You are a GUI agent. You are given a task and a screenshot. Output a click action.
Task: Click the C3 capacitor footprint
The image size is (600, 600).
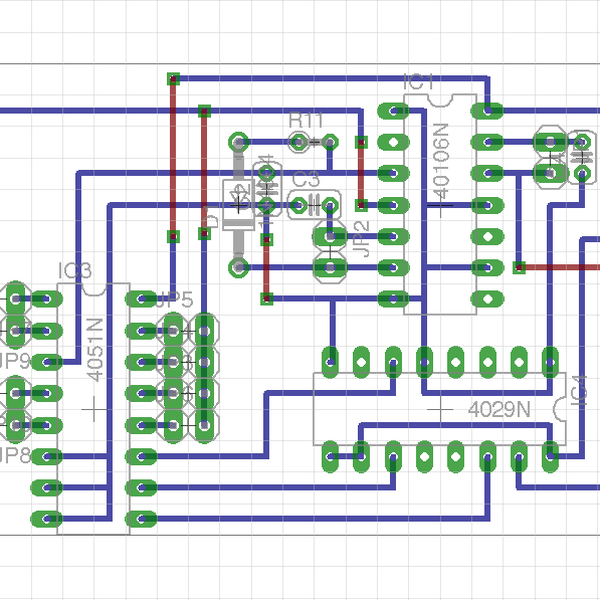pyautogui.click(x=312, y=206)
